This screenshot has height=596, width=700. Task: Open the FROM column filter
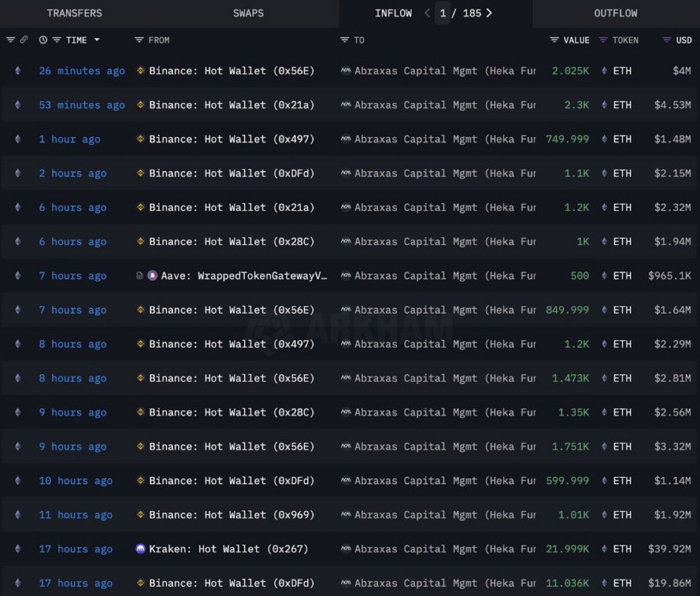pos(139,40)
